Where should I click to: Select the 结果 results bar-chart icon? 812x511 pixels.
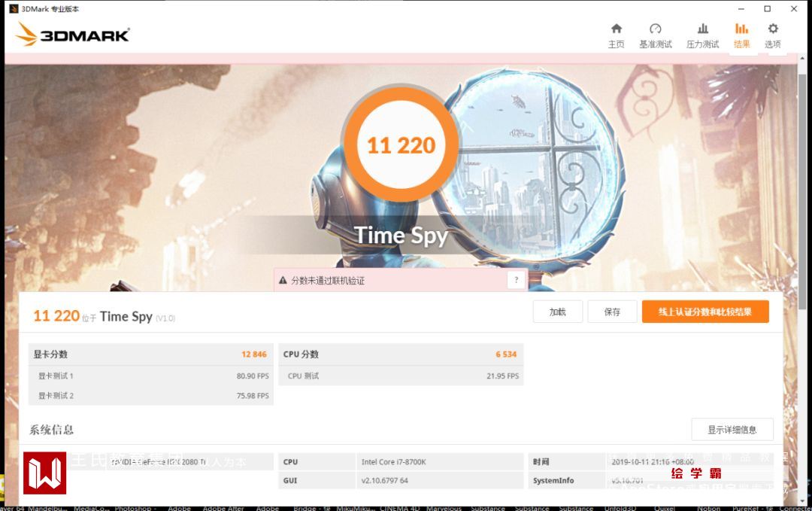(741, 29)
